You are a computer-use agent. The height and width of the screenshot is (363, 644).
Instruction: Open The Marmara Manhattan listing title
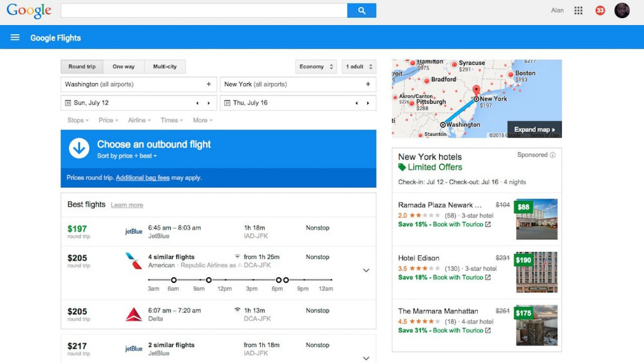(438, 311)
